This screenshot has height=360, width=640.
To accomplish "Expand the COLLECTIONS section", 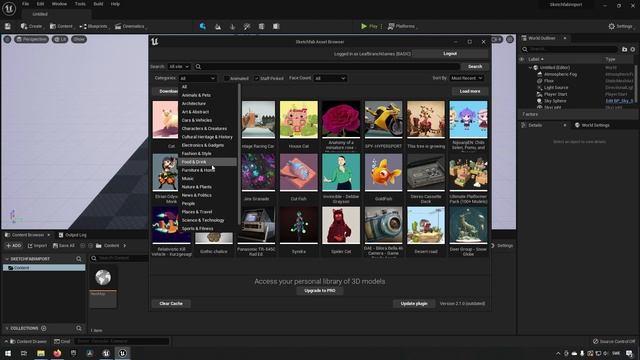I will pyautogui.click(x=7, y=328).
